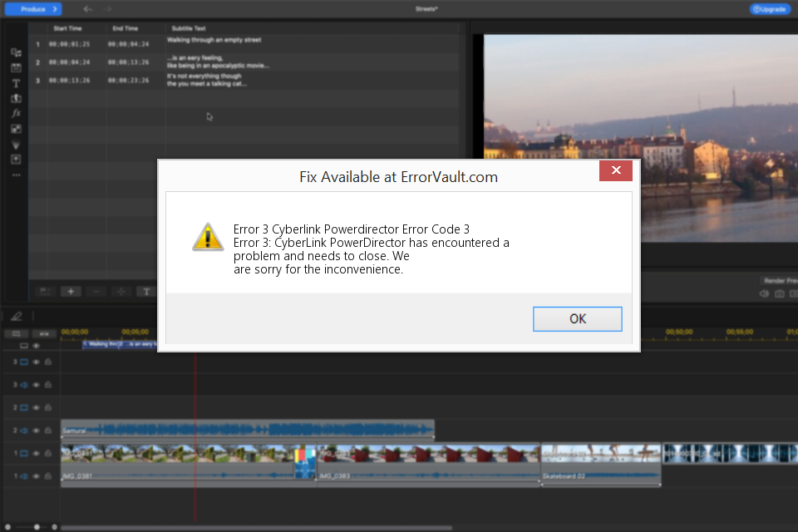Lock video track 1
The height and width of the screenshot is (532, 798).
point(48,454)
